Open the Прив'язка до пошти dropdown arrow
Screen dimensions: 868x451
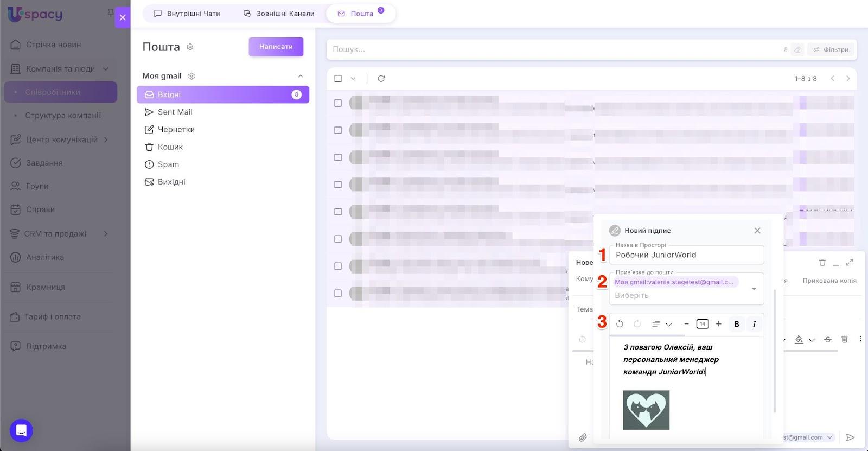tap(754, 289)
